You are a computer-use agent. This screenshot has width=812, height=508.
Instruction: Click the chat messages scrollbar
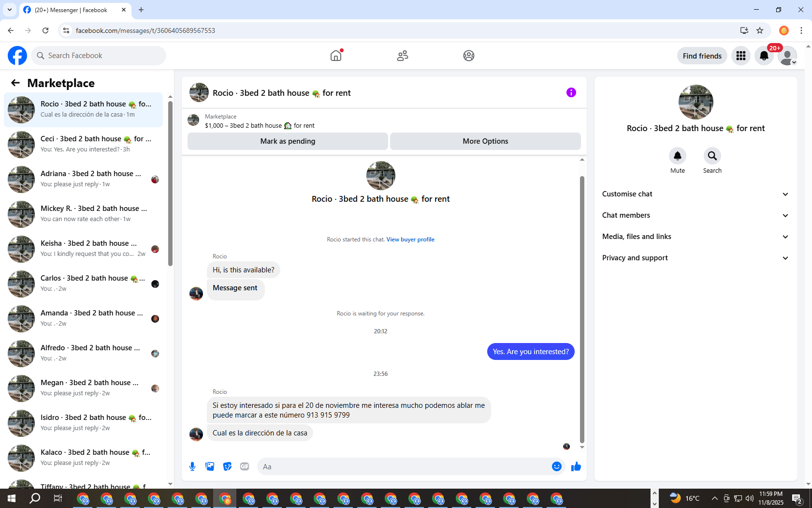582,310
